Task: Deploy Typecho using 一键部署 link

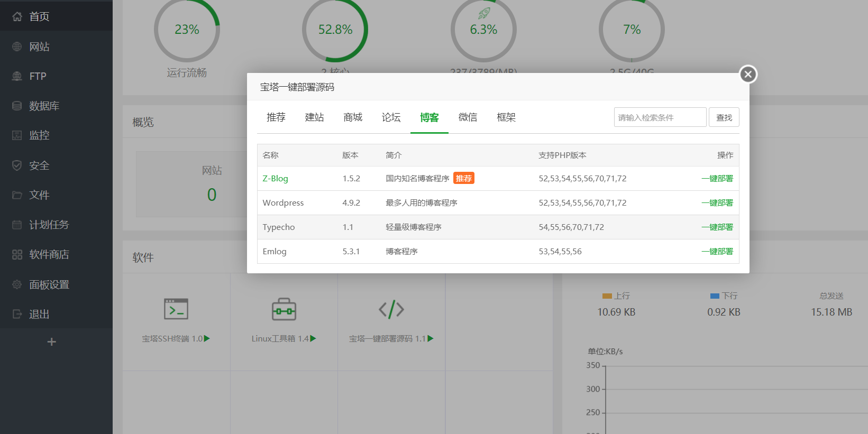Action: (717, 227)
